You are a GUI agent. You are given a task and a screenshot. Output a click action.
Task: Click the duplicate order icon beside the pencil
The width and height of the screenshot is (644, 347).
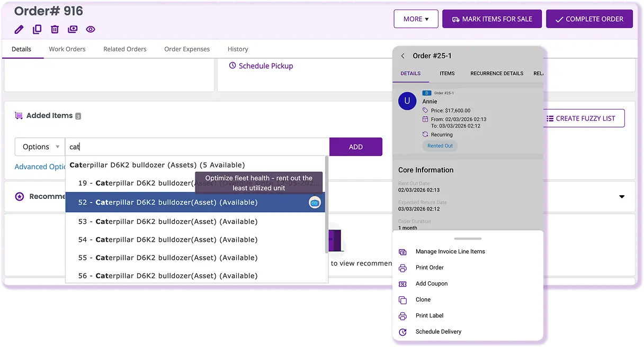37,30
